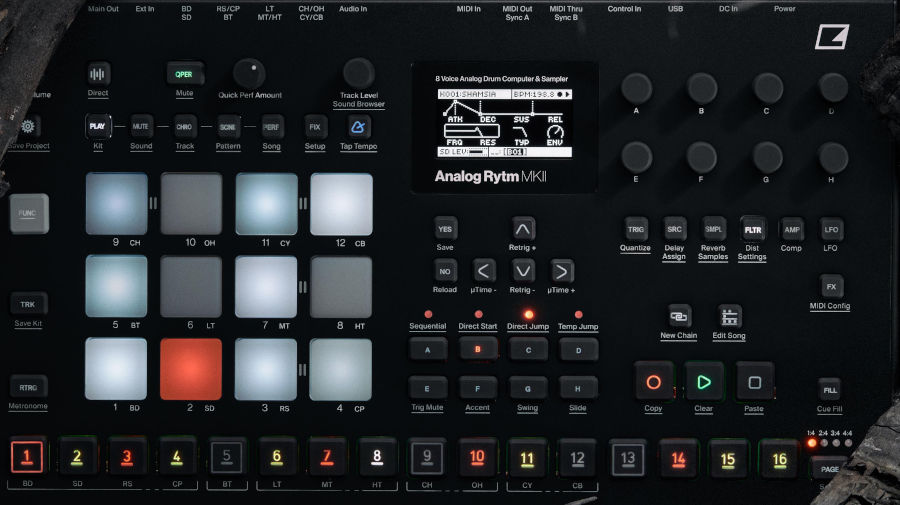Screen dimensions: 900x505
Task: Toggle step trig key 8 HT
Action: (x=377, y=457)
